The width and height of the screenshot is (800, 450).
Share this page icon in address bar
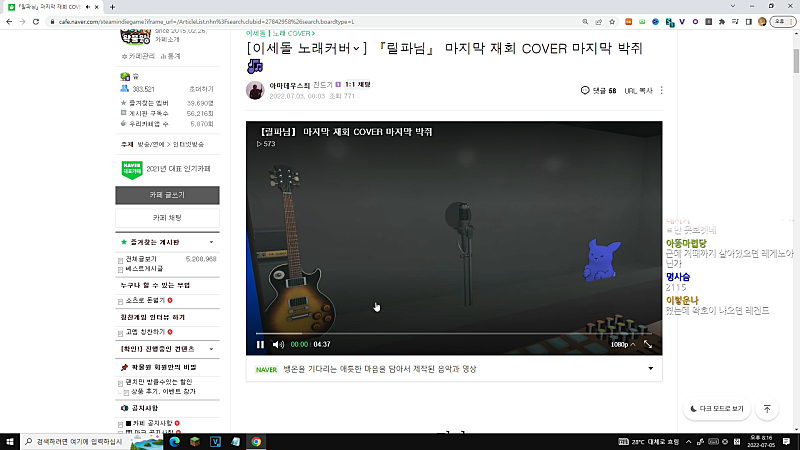598,21
